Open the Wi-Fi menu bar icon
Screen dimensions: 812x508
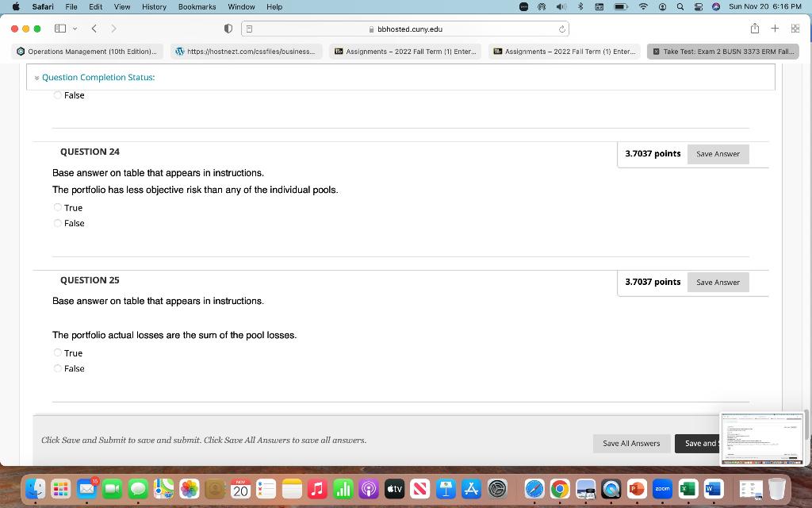(x=643, y=6)
